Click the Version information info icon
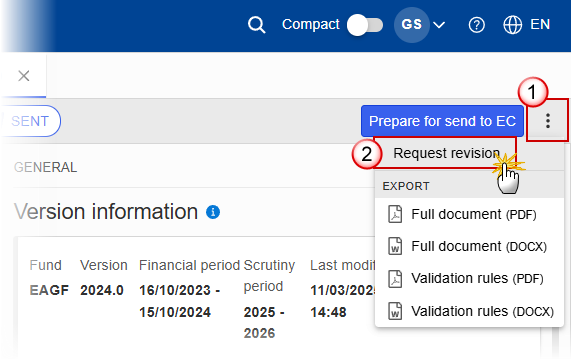This screenshot has height=360, width=571. click(x=213, y=211)
